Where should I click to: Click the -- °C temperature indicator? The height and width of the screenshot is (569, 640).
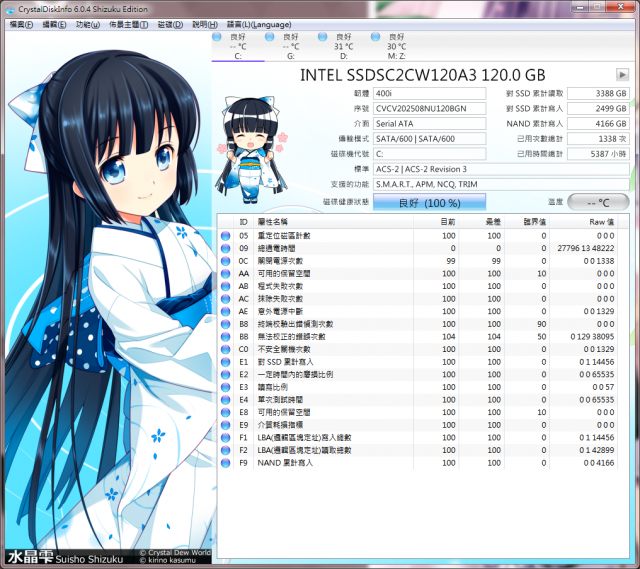click(598, 202)
